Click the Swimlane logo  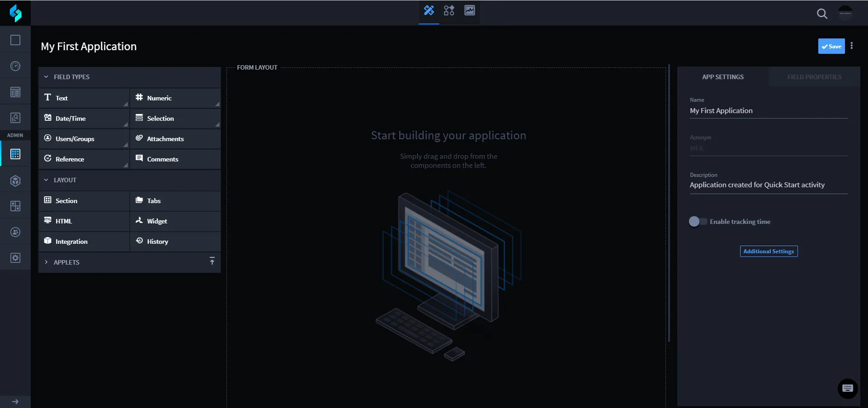[15, 13]
